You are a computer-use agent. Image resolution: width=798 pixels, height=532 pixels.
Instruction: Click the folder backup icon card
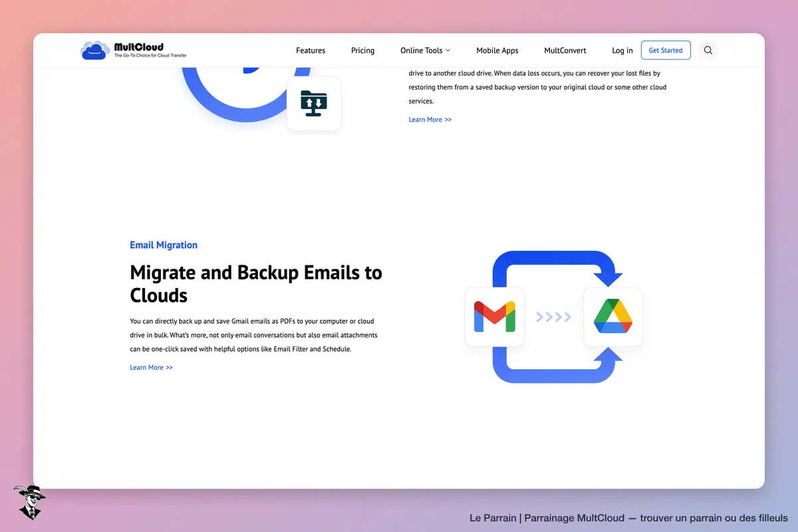point(314,104)
